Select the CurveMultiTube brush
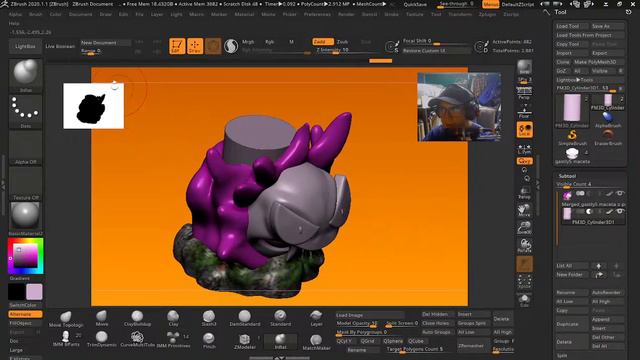Image resolution: width=640 pixels, height=360 pixels. coord(137,340)
